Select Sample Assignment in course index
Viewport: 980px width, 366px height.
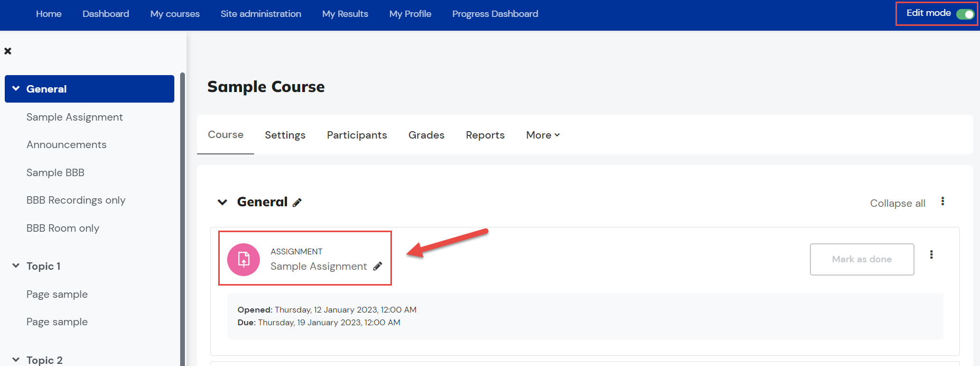[74, 117]
